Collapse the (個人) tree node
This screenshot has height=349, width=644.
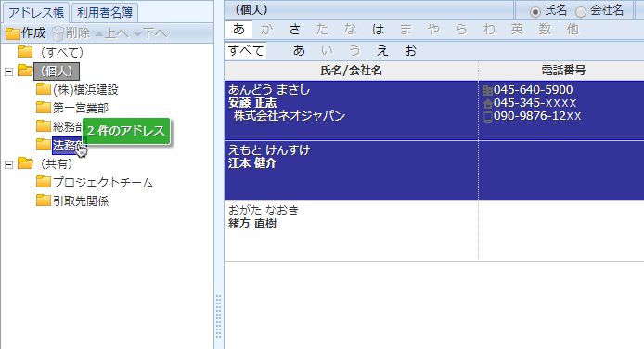pos(8,71)
